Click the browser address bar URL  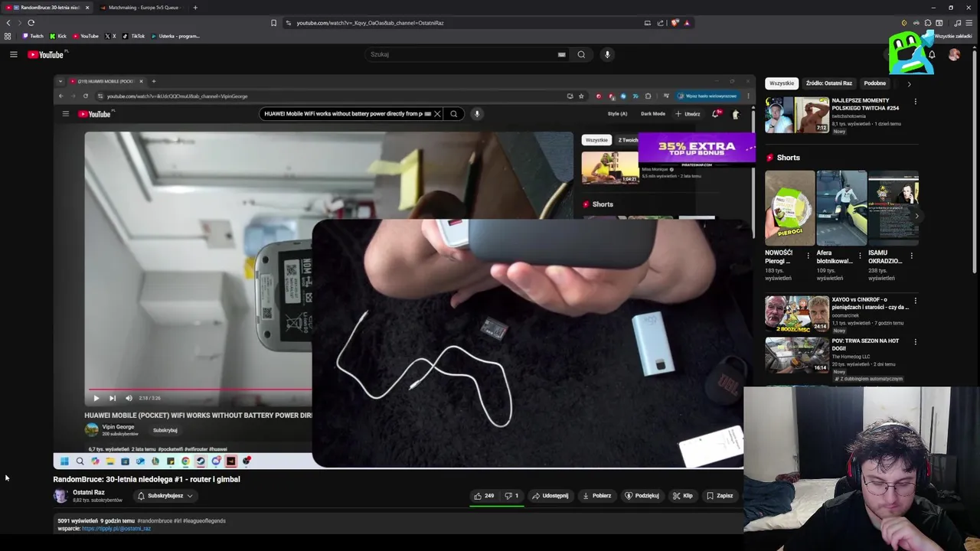[x=371, y=23]
